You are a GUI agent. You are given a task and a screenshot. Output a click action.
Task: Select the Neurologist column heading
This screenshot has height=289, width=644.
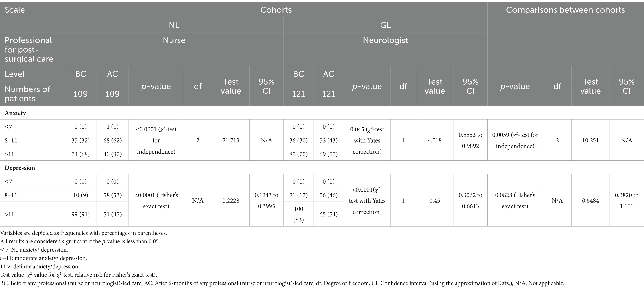click(385, 40)
